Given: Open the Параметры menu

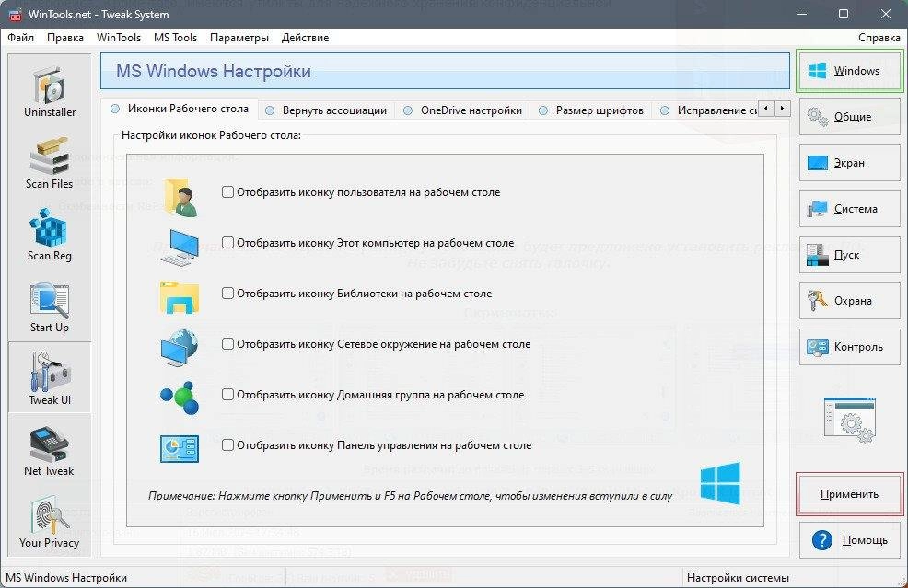Looking at the screenshot, I should coord(239,38).
